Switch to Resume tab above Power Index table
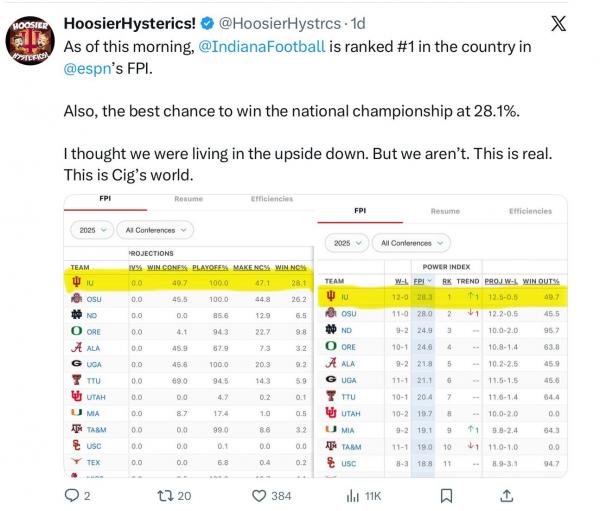 tap(445, 211)
